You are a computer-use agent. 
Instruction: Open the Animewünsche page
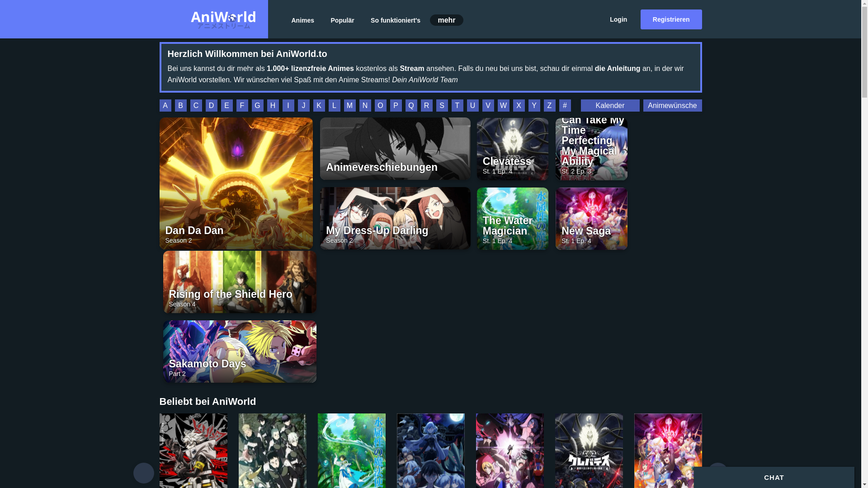coord(672,106)
